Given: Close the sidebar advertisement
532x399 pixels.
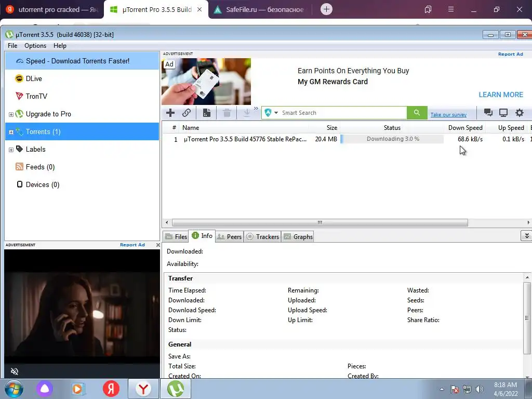Looking at the screenshot, I should click(x=158, y=245).
